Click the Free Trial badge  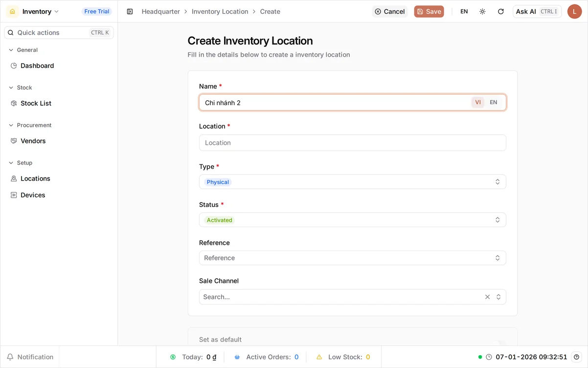pyautogui.click(x=97, y=11)
